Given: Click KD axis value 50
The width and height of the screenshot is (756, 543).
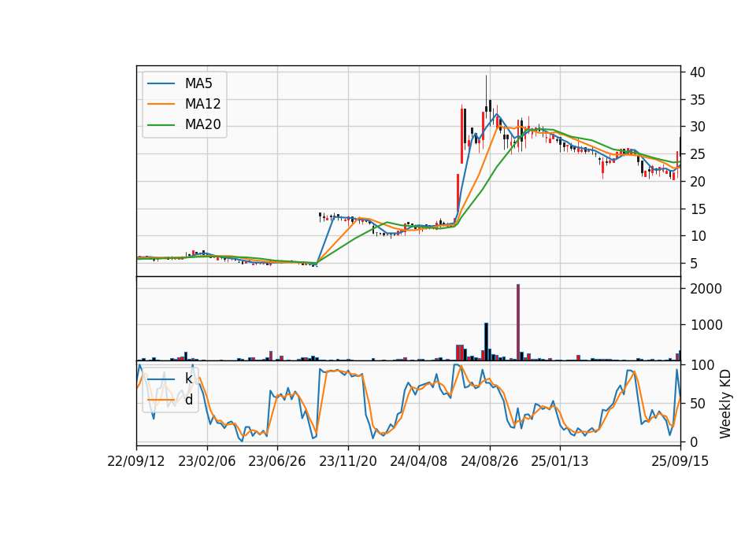Looking at the screenshot, I should [698, 404].
